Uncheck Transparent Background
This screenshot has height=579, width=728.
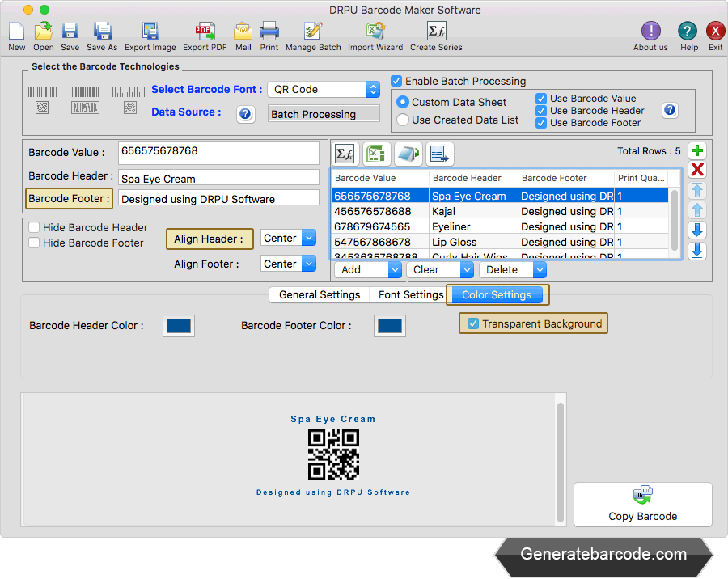point(472,323)
